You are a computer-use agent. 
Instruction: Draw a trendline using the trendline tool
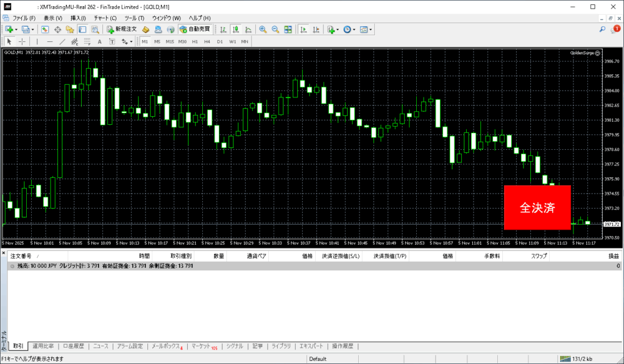coord(63,41)
